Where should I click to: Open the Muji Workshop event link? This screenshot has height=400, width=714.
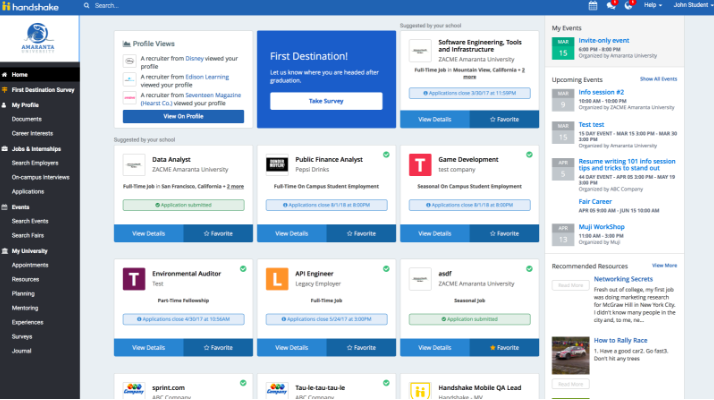tap(601, 226)
